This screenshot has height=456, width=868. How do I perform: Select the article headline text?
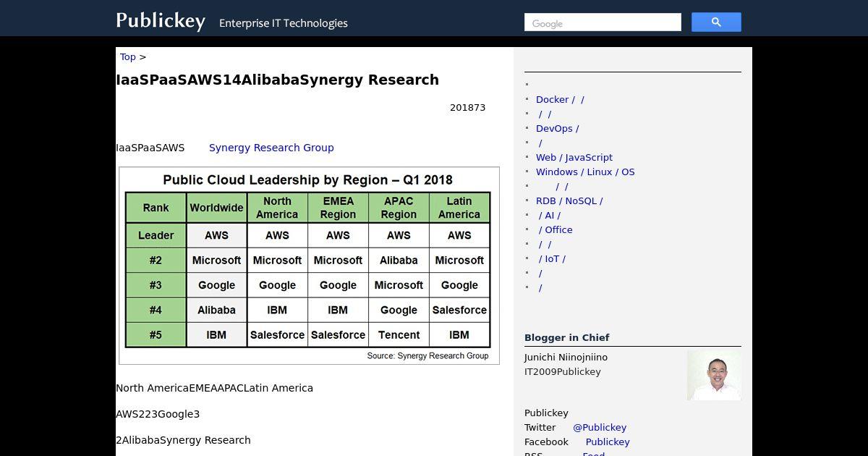point(277,80)
